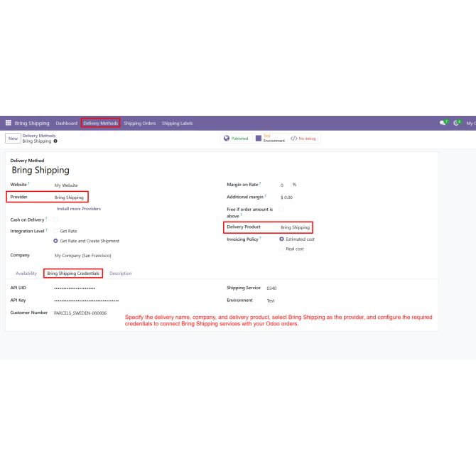Click Install more Providers link
The width and height of the screenshot is (476, 476).
(x=79, y=209)
